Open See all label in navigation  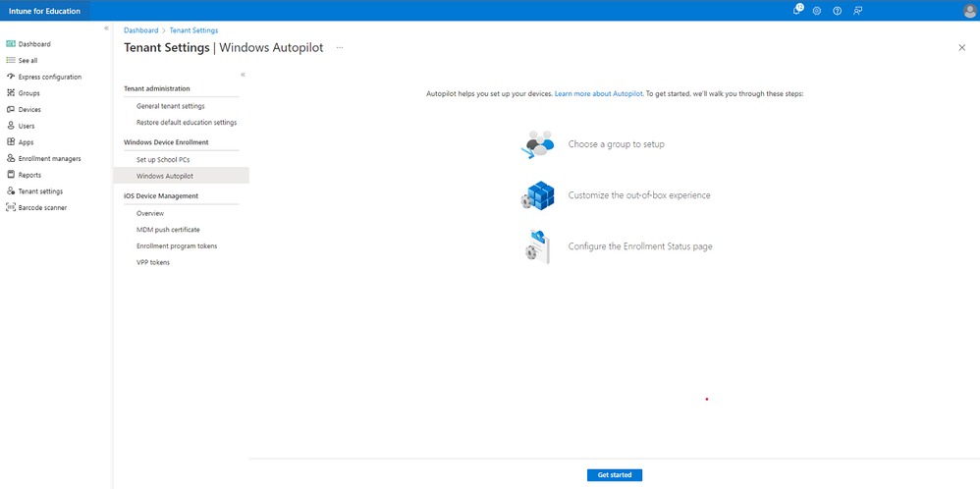coord(28,61)
